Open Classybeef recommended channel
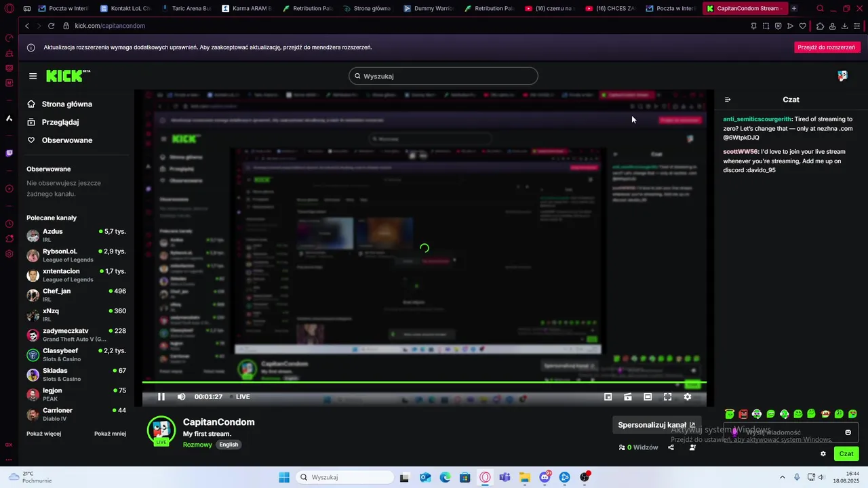The height and width of the screenshot is (488, 868). pyautogui.click(x=76, y=354)
